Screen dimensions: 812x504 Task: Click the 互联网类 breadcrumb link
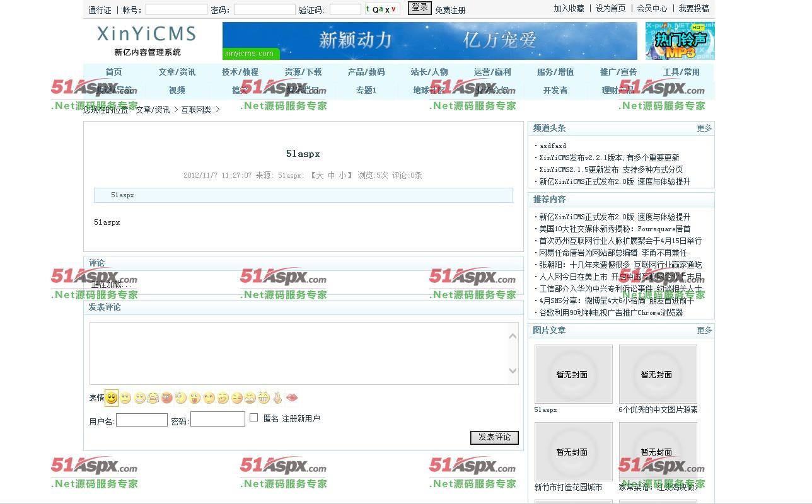197,110
